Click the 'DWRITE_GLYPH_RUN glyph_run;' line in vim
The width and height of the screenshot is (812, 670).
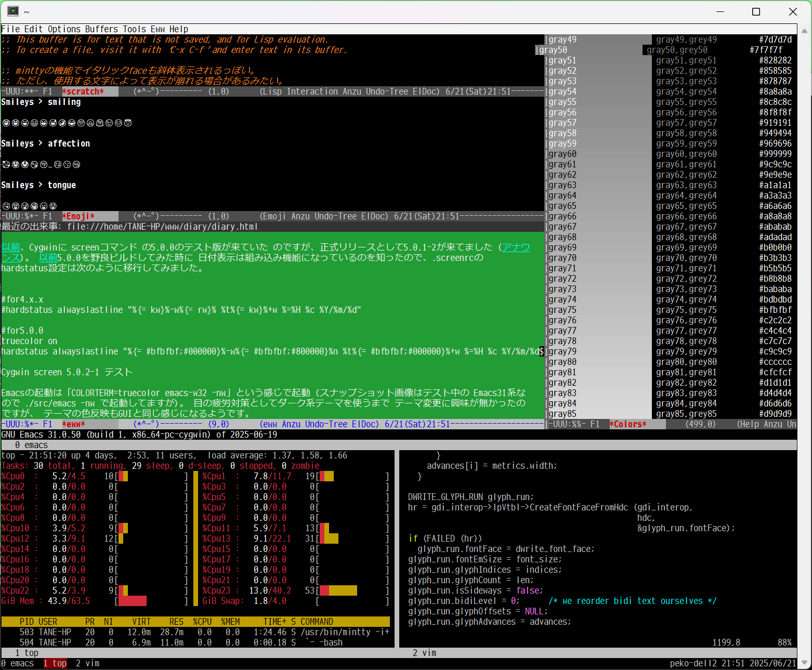tap(471, 497)
